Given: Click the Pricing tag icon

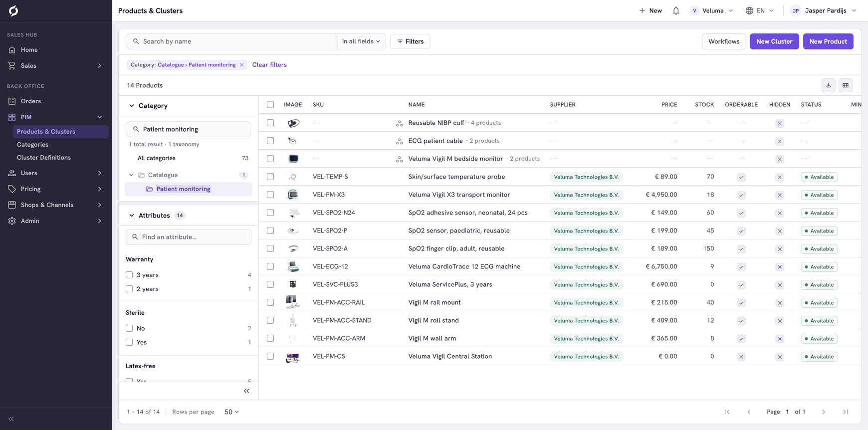Looking at the screenshot, I should tap(12, 189).
